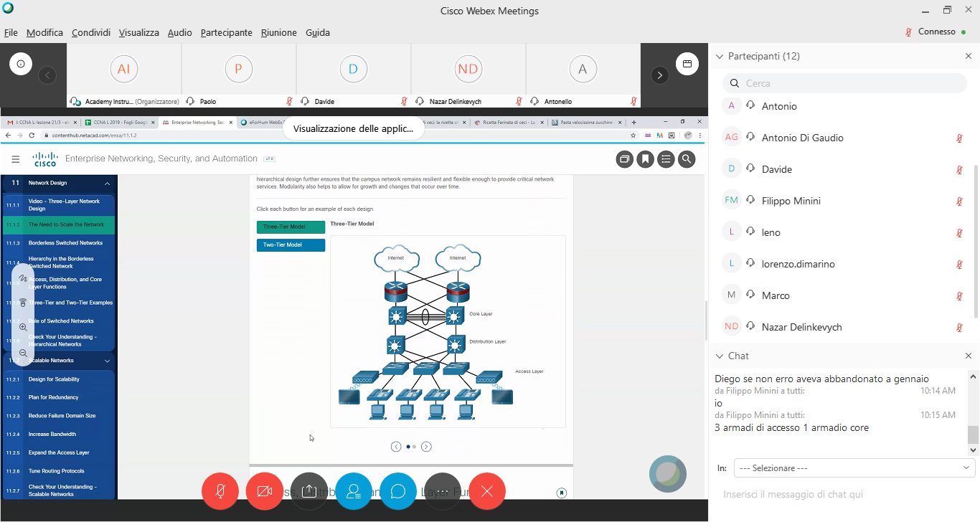The height and width of the screenshot is (522, 980).
Task: Click the chat message input field
Action: coord(844,495)
